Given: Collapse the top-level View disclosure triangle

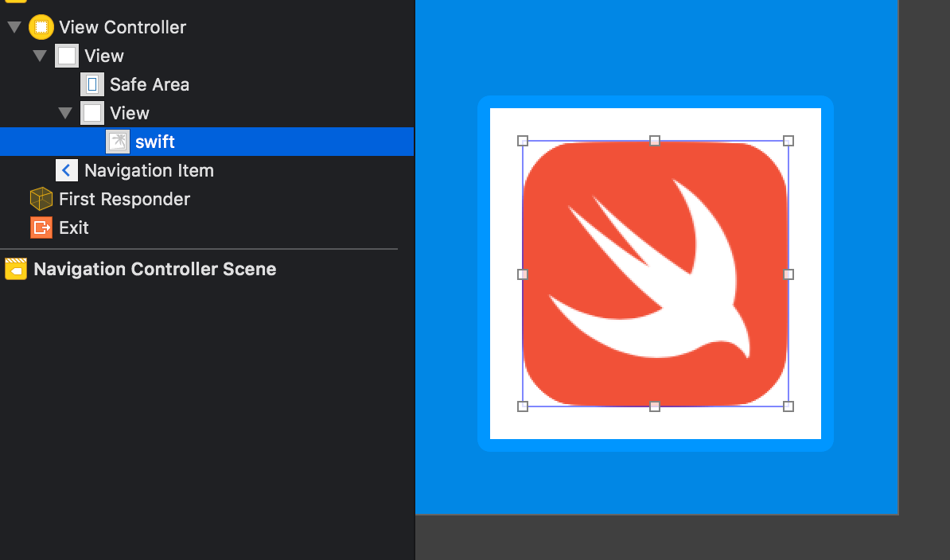Looking at the screenshot, I should [x=40, y=56].
